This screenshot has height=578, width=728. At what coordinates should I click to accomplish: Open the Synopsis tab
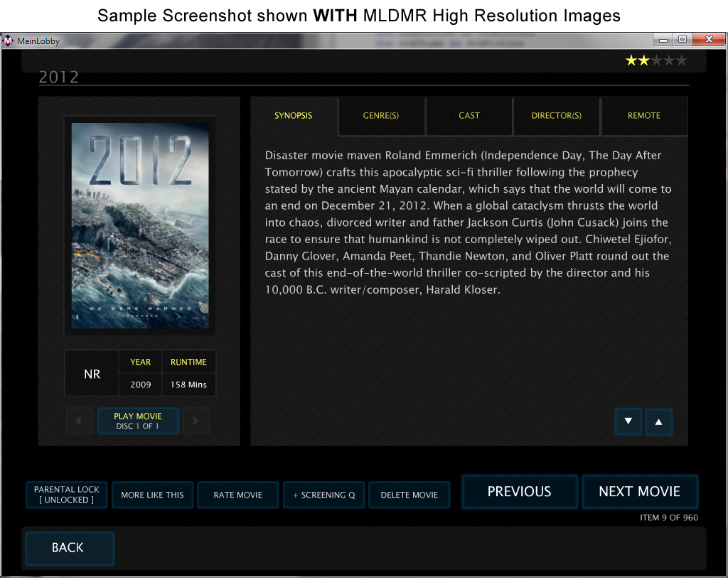click(x=294, y=116)
